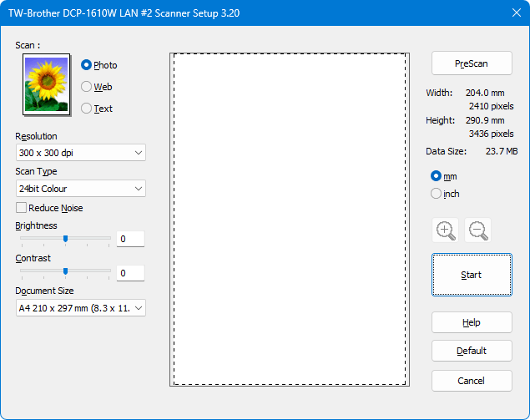This screenshot has height=420, width=530.
Task: Open the Document Size dropdown
Action: click(x=81, y=308)
